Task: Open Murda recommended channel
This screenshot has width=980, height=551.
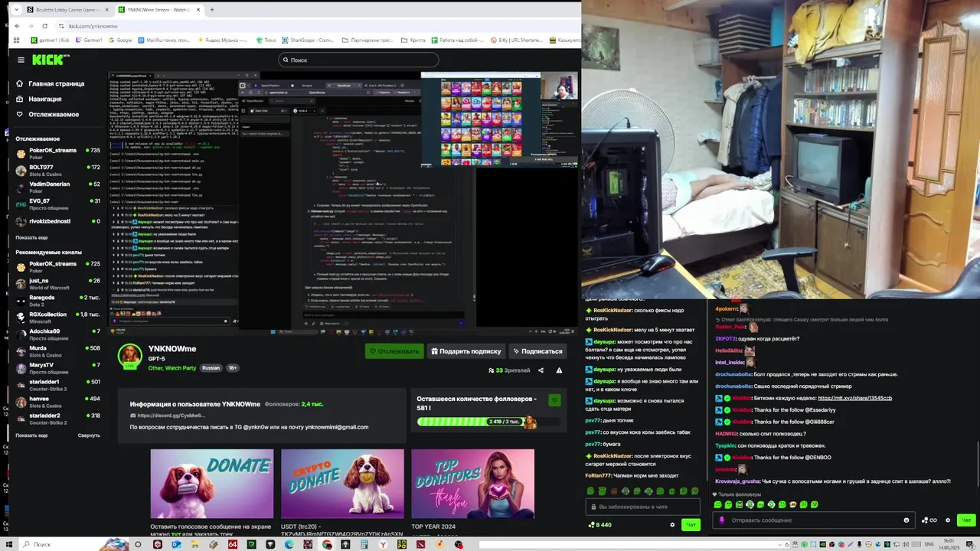Action: [58, 350]
